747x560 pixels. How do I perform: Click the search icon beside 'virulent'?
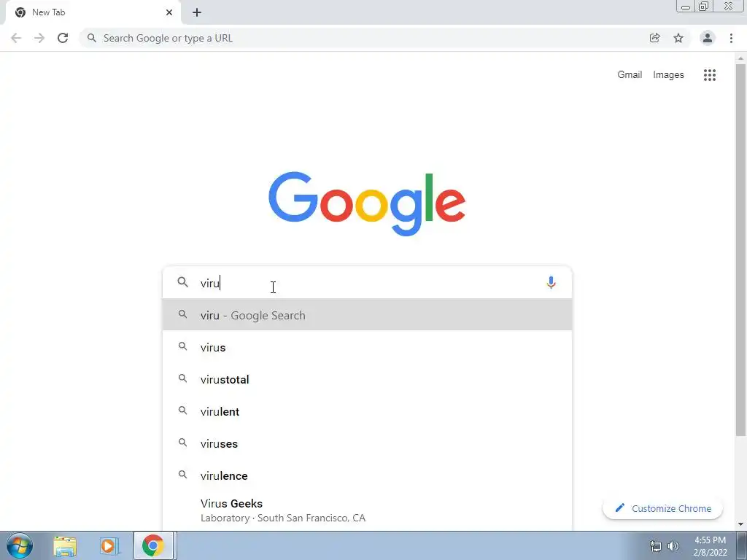pos(182,411)
